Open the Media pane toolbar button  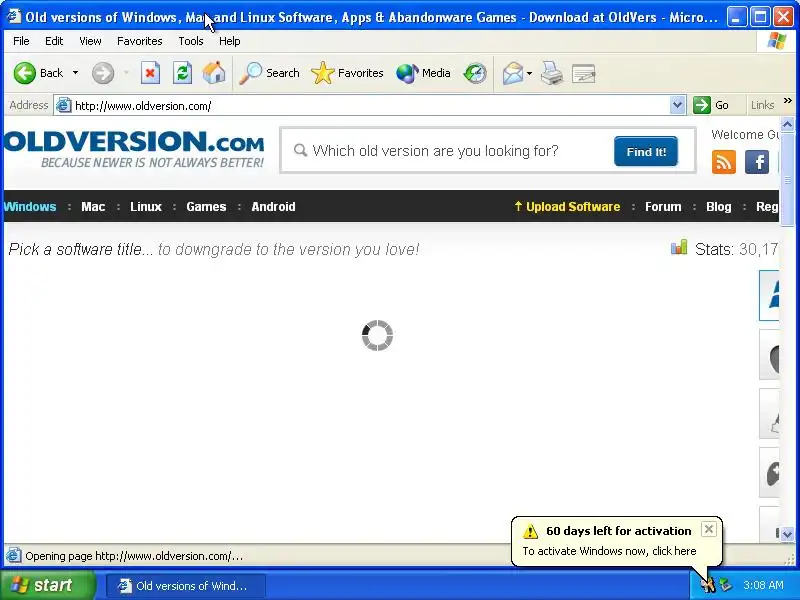point(423,73)
